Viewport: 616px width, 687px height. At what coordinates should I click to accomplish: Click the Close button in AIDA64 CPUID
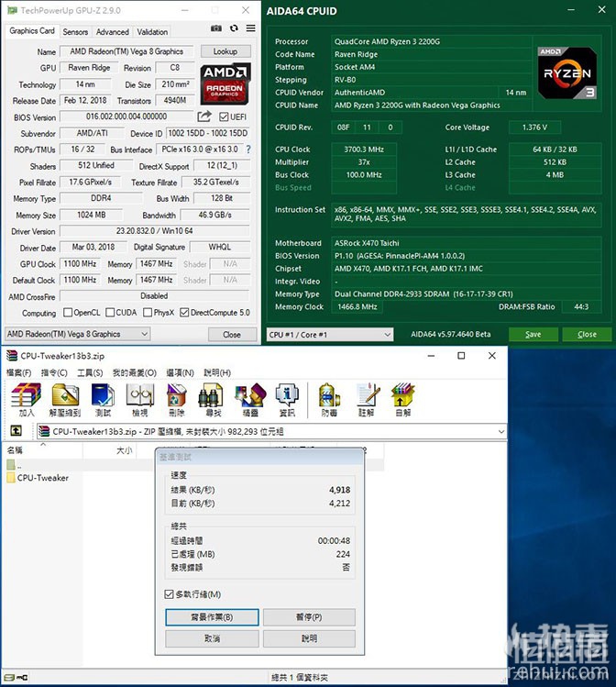[x=587, y=334]
